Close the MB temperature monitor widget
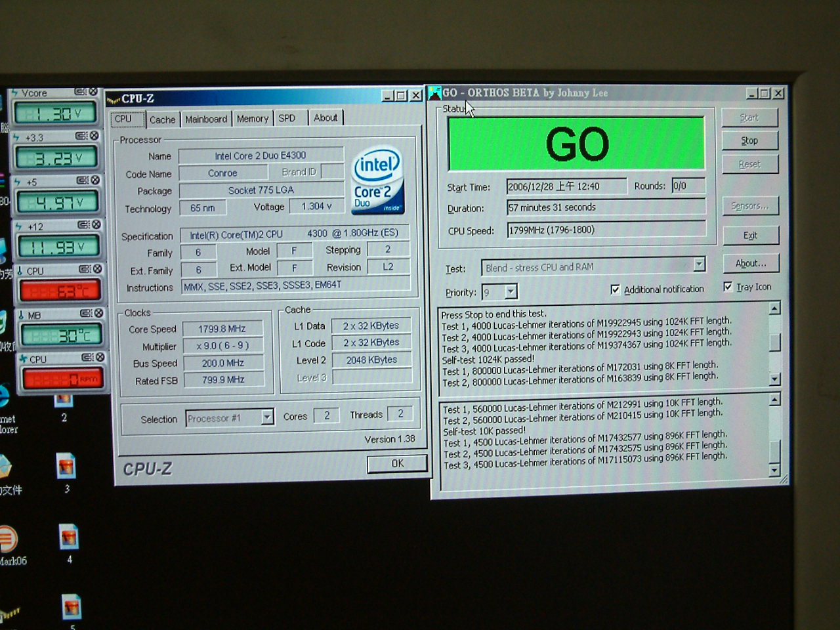 [98, 313]
